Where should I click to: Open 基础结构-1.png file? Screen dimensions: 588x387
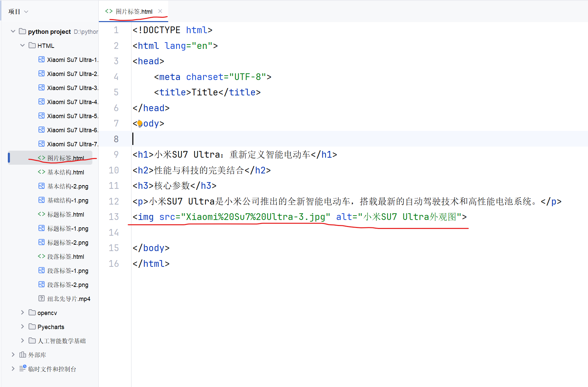tap(68, 200)
